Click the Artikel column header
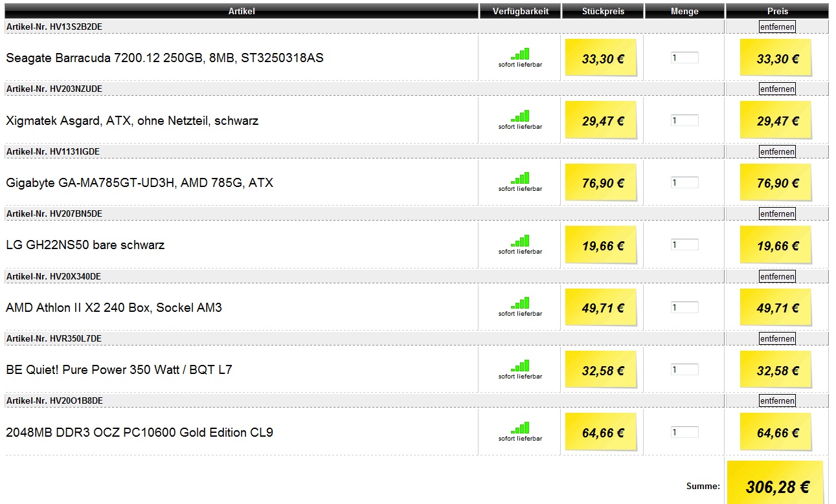The width and height of the screenshot is (836, 504). coord(242,12)
